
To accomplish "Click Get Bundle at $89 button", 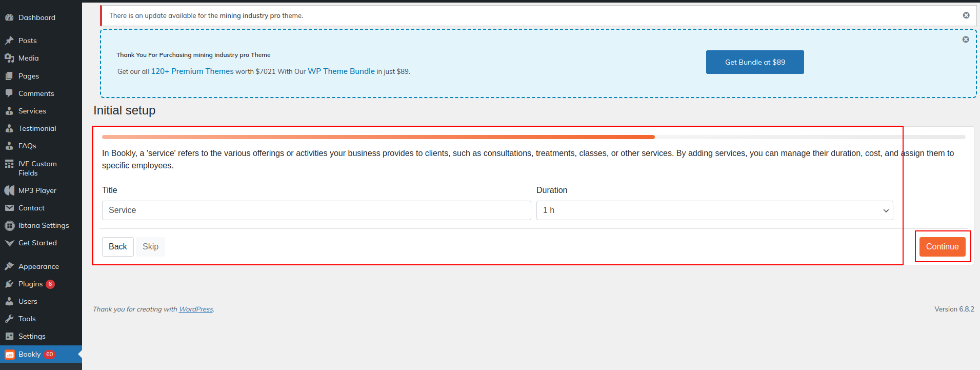I will pyautogui.click(x=755, y=62).
